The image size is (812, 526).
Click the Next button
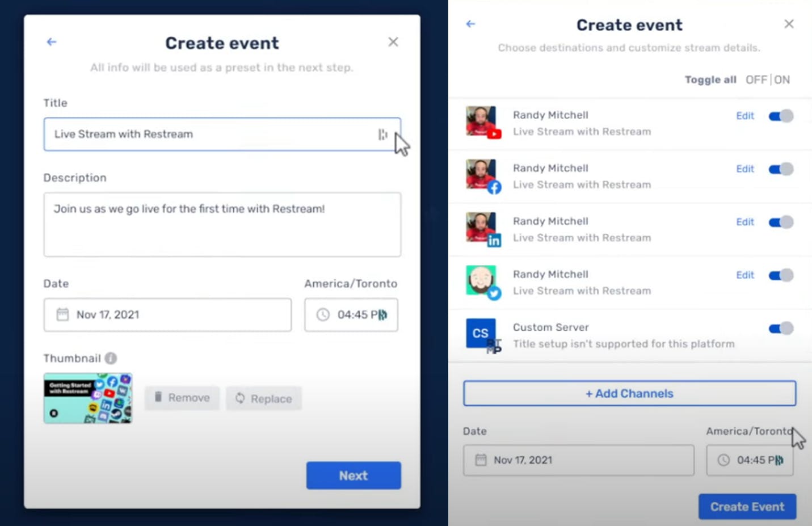click(x=354, y=475)
